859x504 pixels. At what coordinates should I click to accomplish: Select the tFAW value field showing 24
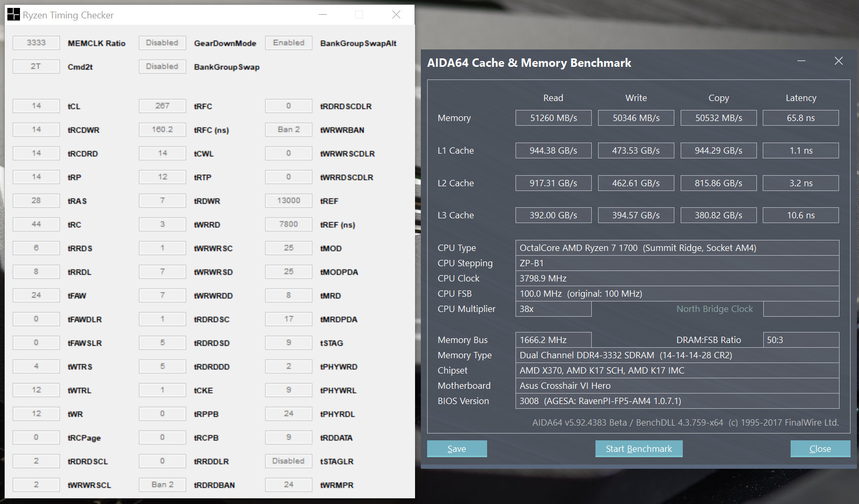[36, 295]
